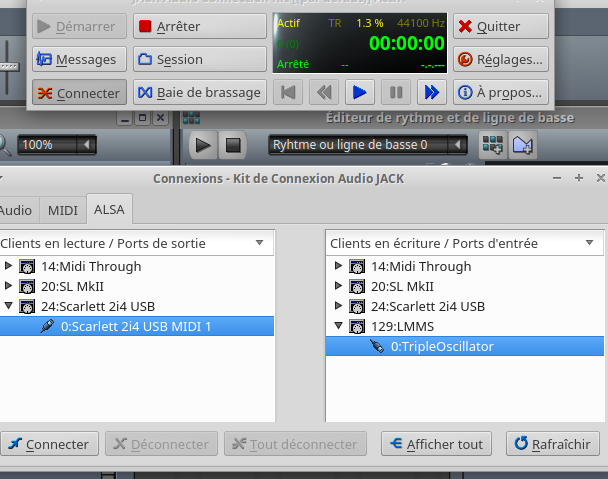Screen dimensions: 608x479
Task: Minimize the Connexions window
Action: [x=557, y=178]
